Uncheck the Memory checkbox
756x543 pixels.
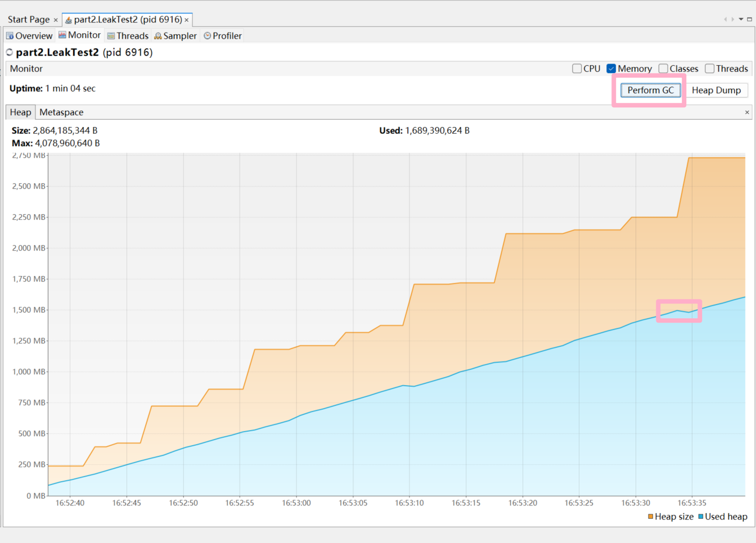pyautogui.click(x=611, y=69)
